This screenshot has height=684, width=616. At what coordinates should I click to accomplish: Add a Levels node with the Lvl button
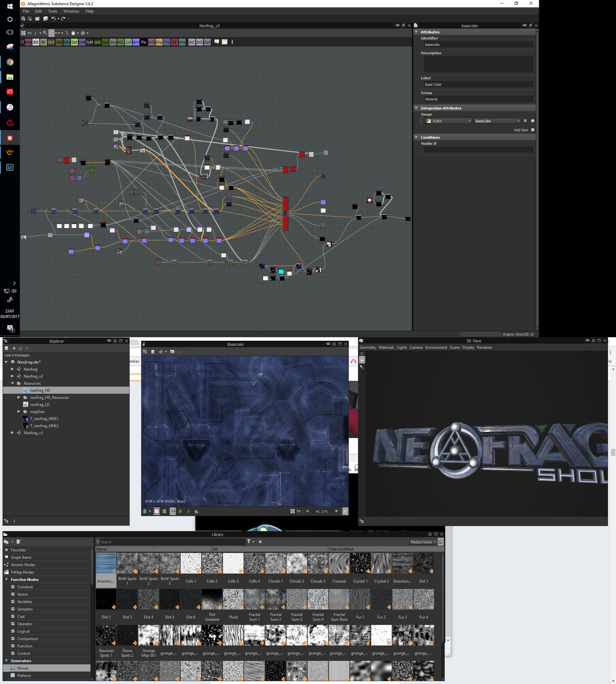(x=128, y=42)
